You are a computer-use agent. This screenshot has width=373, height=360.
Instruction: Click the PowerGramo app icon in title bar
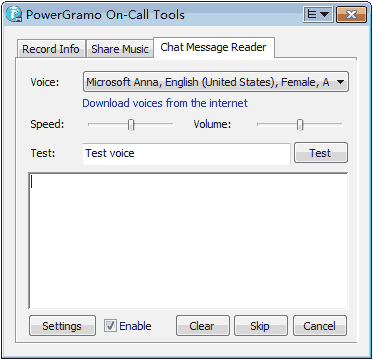tap(15, 15)
